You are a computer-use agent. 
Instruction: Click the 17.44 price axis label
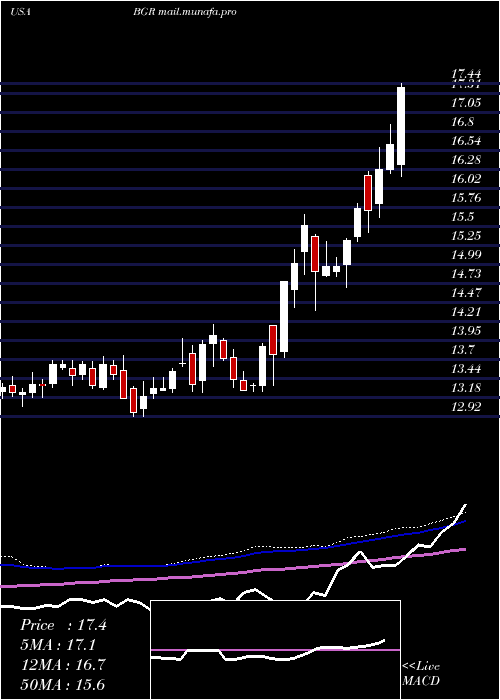point(466,75)
